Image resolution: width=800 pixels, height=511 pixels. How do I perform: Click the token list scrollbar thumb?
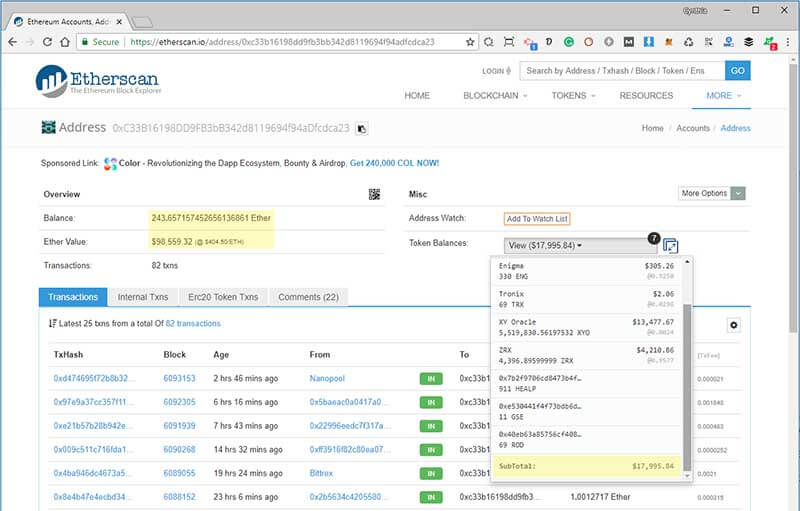coord(687,388)
